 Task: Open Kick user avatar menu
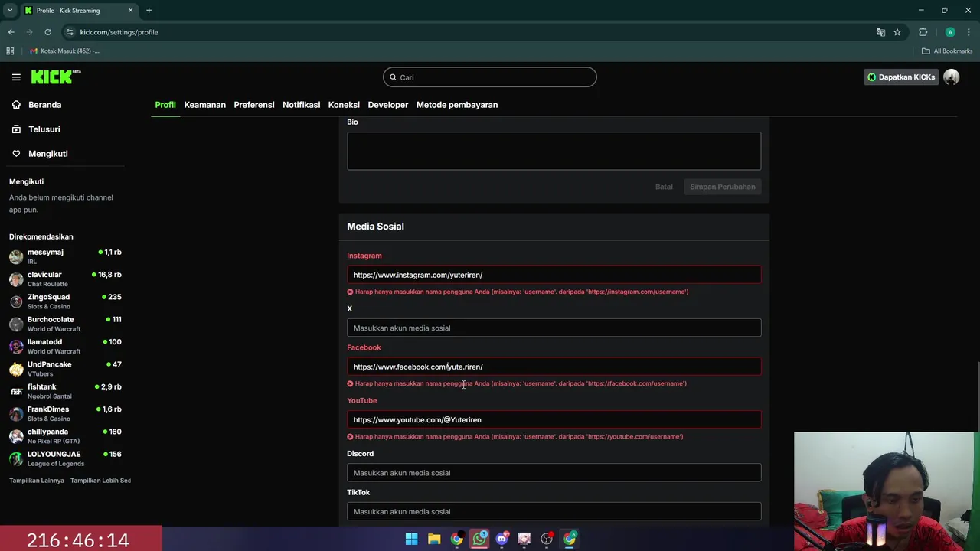coord(952,77)
